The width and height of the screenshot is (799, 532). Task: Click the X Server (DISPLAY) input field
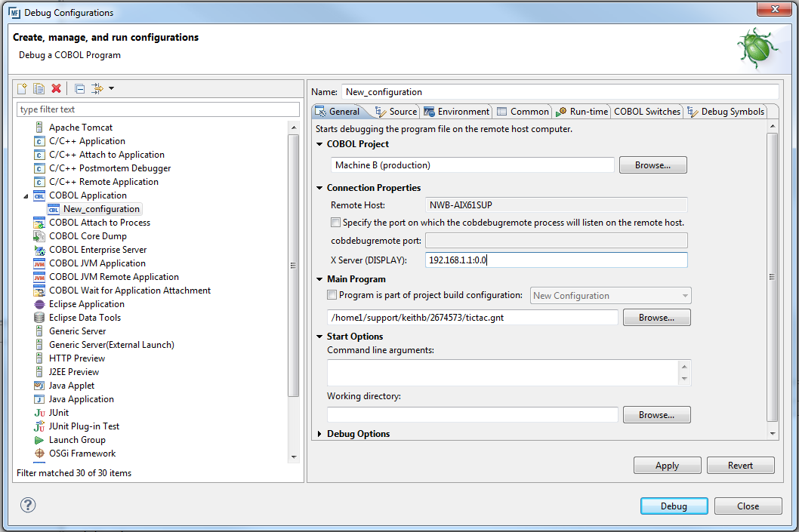pos(556,260)
